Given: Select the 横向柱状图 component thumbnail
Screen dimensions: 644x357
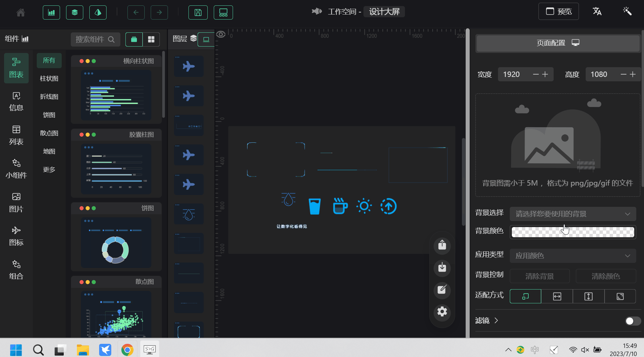Looking at the screenshot, I should click(116, 95).
